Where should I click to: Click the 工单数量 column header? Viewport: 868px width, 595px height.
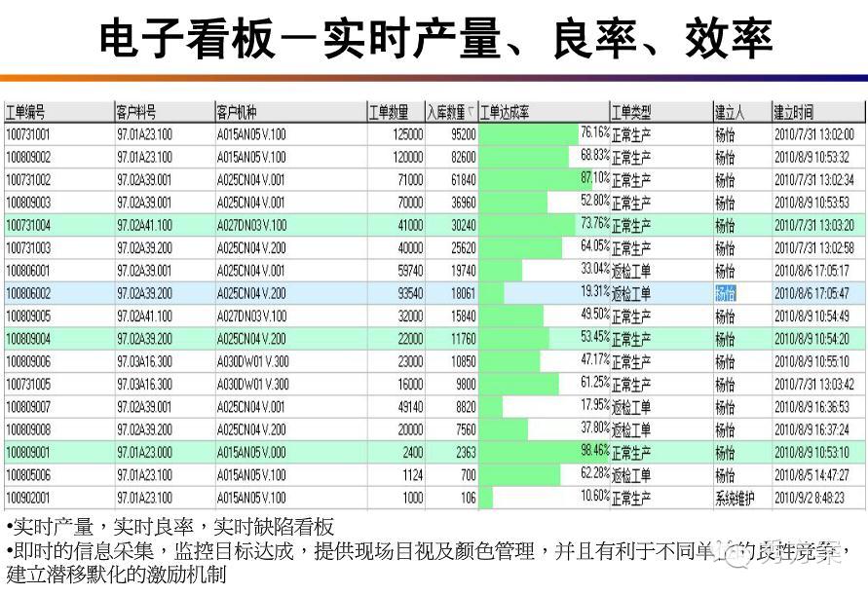(x=391, y=112)
